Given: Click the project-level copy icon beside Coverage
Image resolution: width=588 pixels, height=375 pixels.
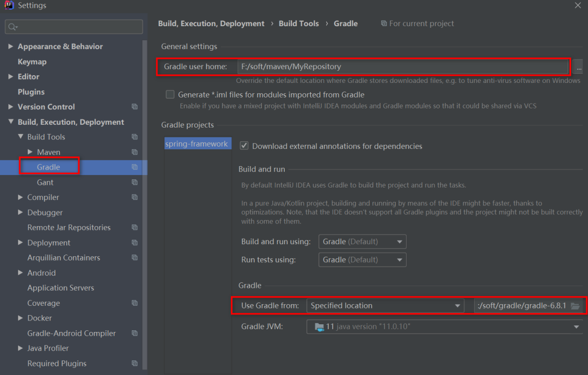Looking at the screenshot, I should [x=134, y=303].
